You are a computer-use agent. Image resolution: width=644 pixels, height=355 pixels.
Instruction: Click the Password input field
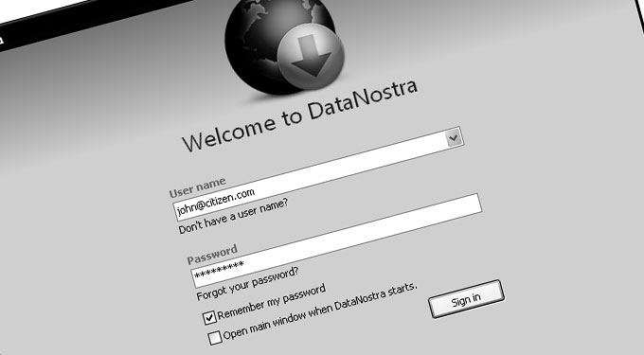coord(336,240)
